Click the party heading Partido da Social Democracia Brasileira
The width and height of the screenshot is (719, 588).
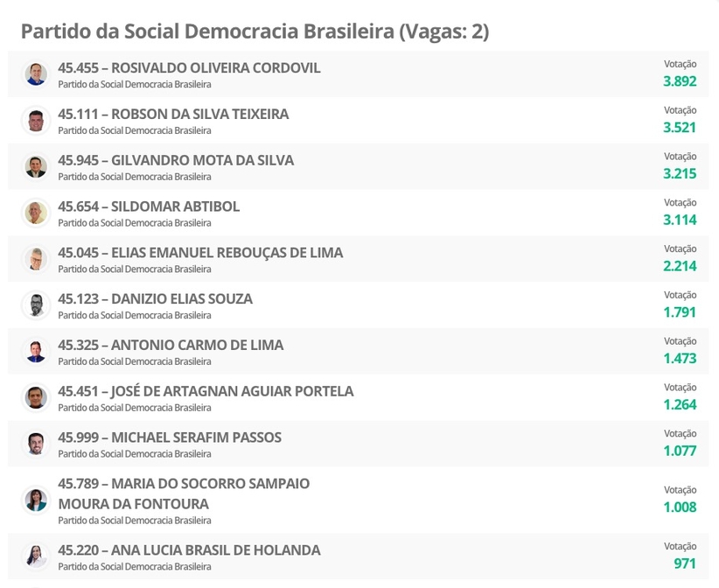tap(255, 32)
